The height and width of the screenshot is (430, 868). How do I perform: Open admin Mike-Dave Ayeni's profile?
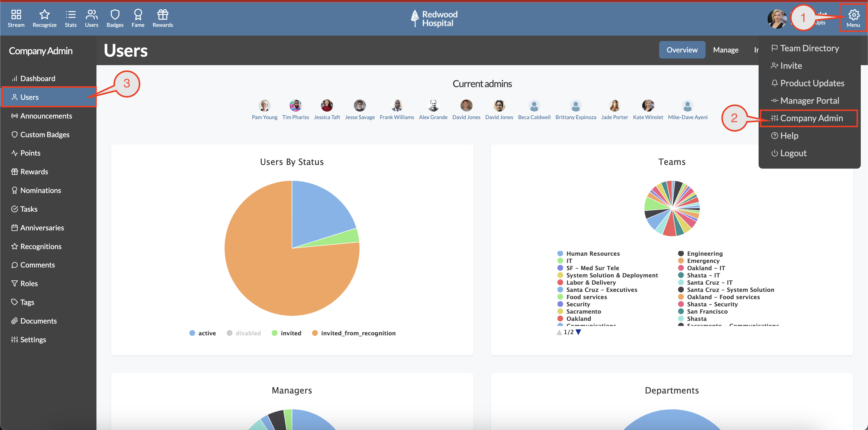(x=688, y=110)
